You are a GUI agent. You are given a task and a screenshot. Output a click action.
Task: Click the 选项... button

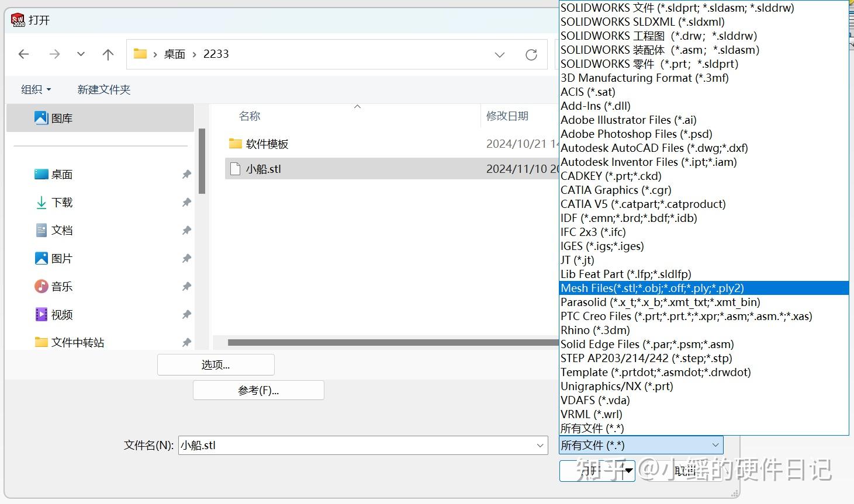pos(216,364)
